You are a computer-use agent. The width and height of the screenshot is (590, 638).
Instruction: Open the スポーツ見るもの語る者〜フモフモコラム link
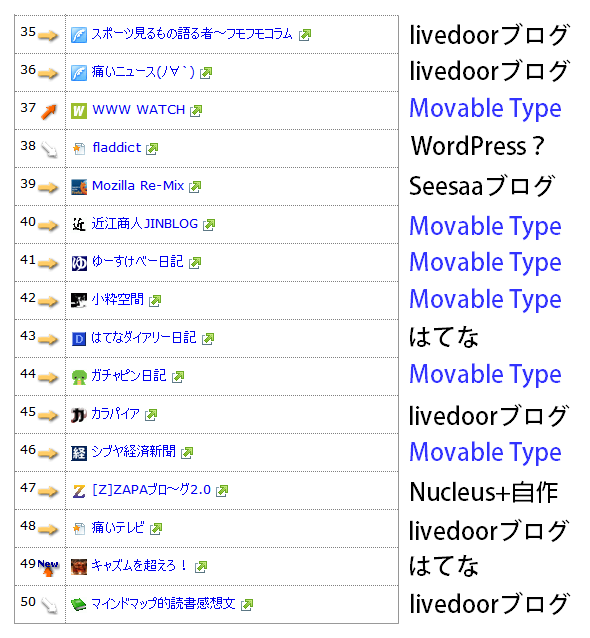click(x=192, y=34)
